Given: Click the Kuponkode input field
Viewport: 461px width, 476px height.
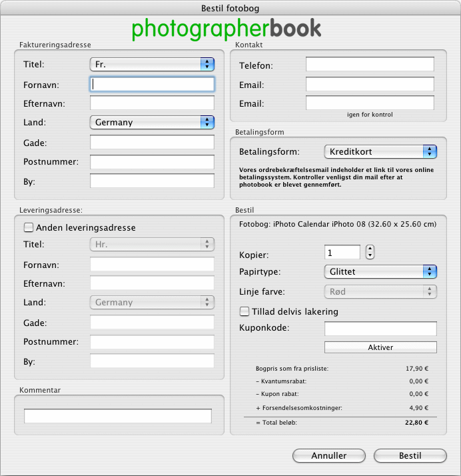Looking at the screenshot, I should [x=380, y=329].
